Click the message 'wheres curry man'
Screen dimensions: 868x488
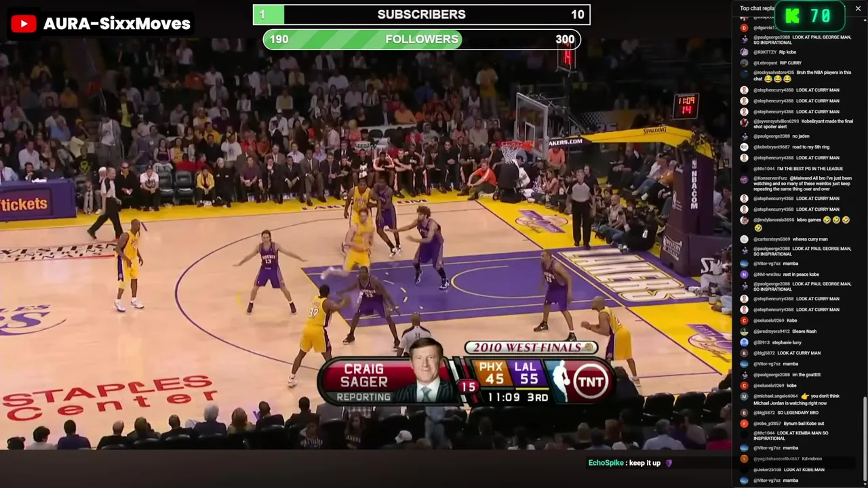pos(810,239)
